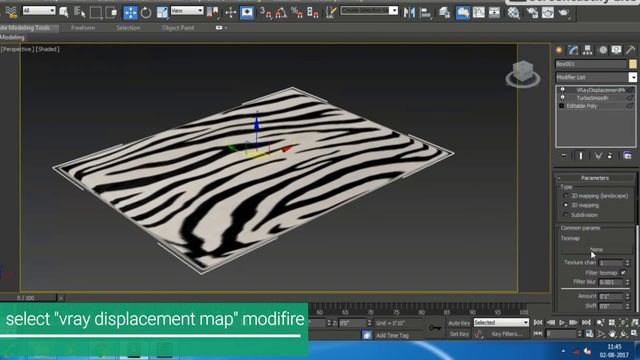Screen dimensions: 640x360
Task: Open the Modeling ribbon tab
Action: pyautogui.click(x=12, y=37)
